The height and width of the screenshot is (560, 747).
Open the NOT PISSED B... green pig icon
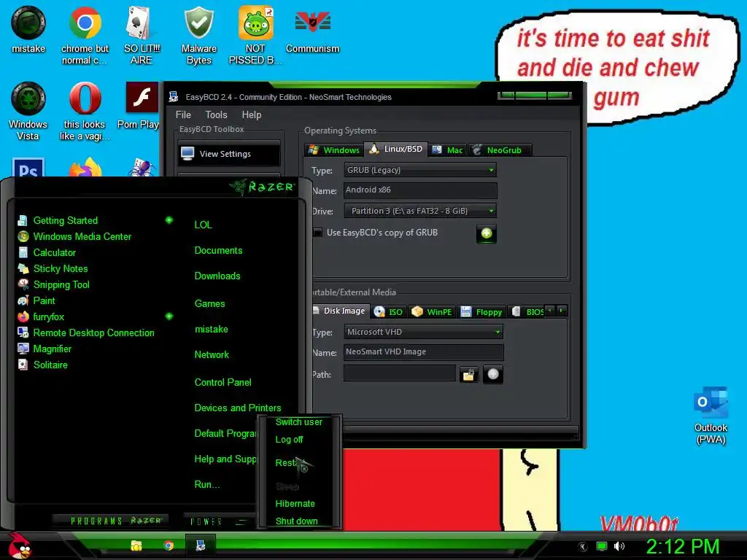click(x=255, y=35)
